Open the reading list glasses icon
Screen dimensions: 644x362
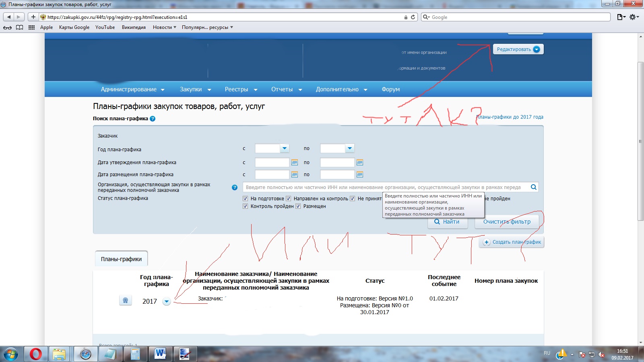pyautogui.click(x=7, y=27)
